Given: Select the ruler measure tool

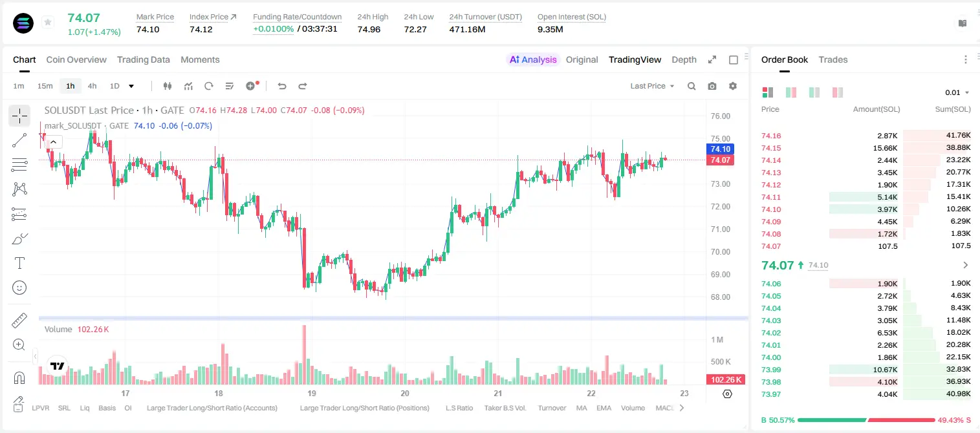Looking at the screenshot, I should (x=19, y=320).
